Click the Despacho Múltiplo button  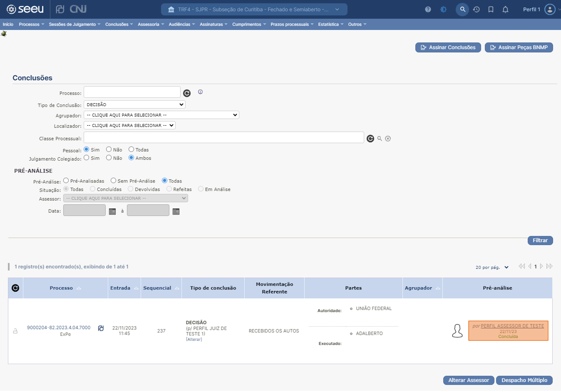(524, 380)
